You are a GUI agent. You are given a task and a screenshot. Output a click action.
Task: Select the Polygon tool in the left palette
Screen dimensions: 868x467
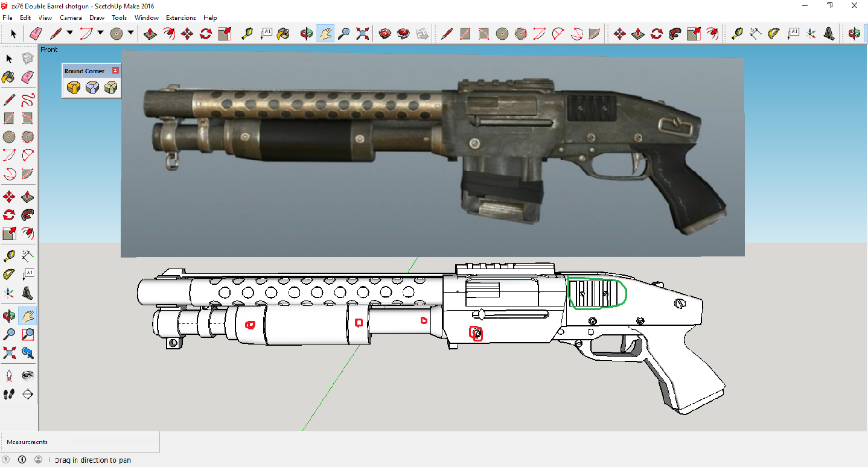point(27,137)
